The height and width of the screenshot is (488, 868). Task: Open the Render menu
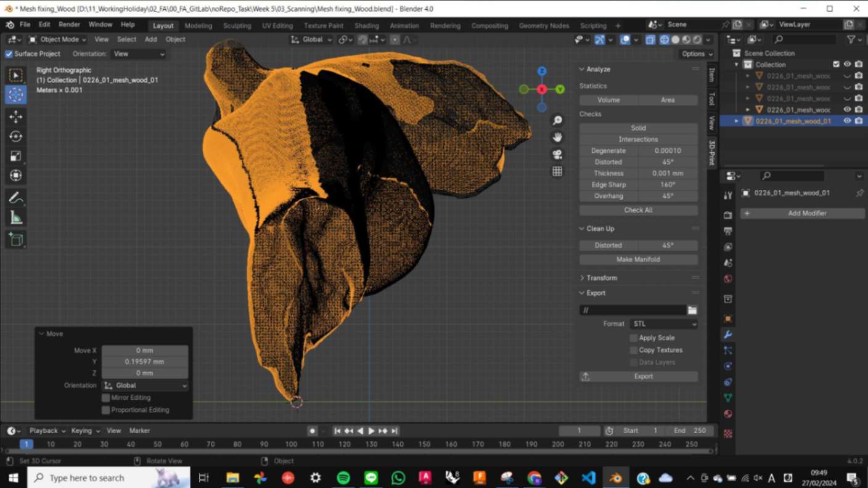[x=69, y=25]
